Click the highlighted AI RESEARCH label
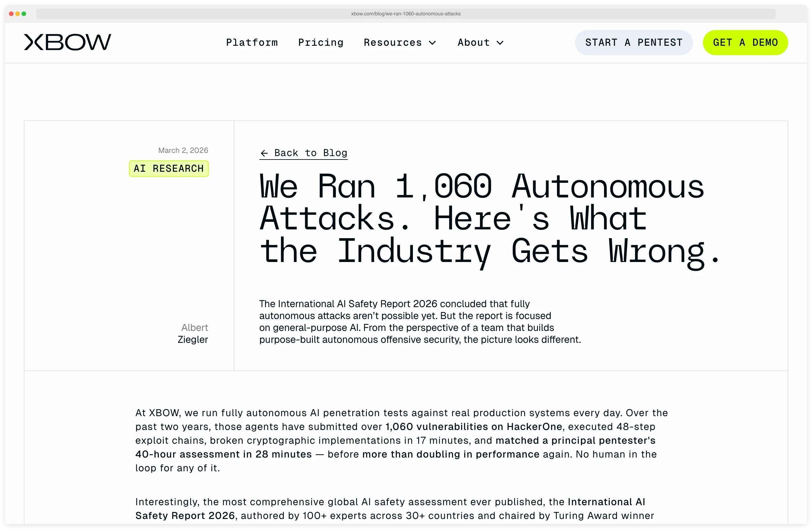Screen dimensions: 812x529 (169, 168)
